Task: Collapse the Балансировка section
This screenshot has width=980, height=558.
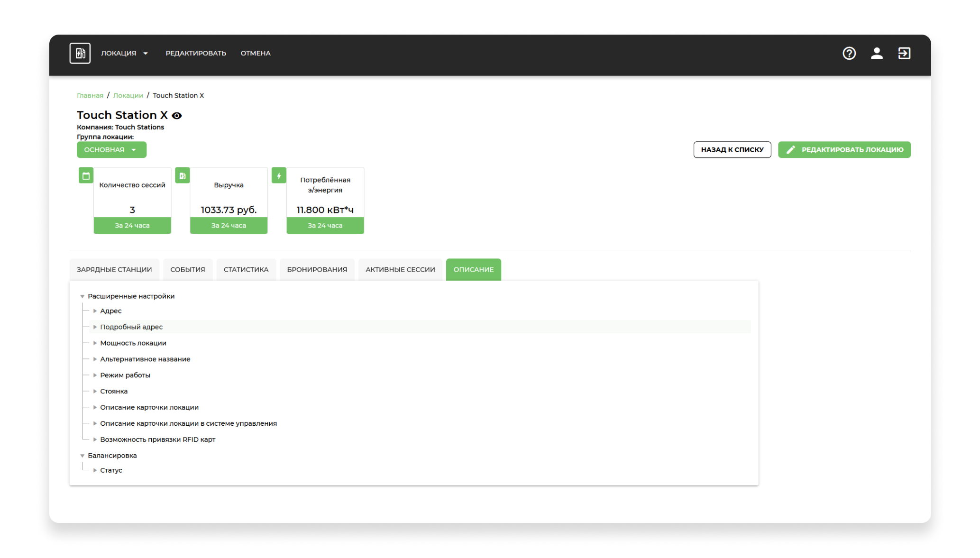Action: (82, 456)
